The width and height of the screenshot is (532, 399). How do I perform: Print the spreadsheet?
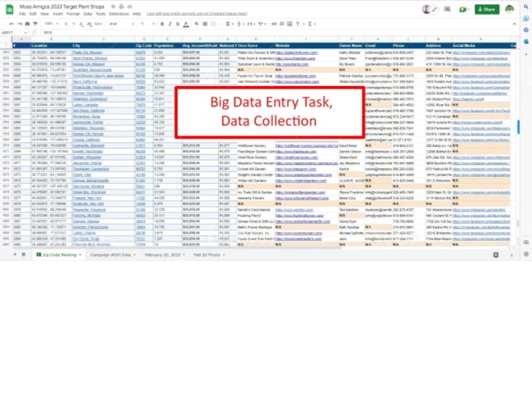tap(28, 24)
